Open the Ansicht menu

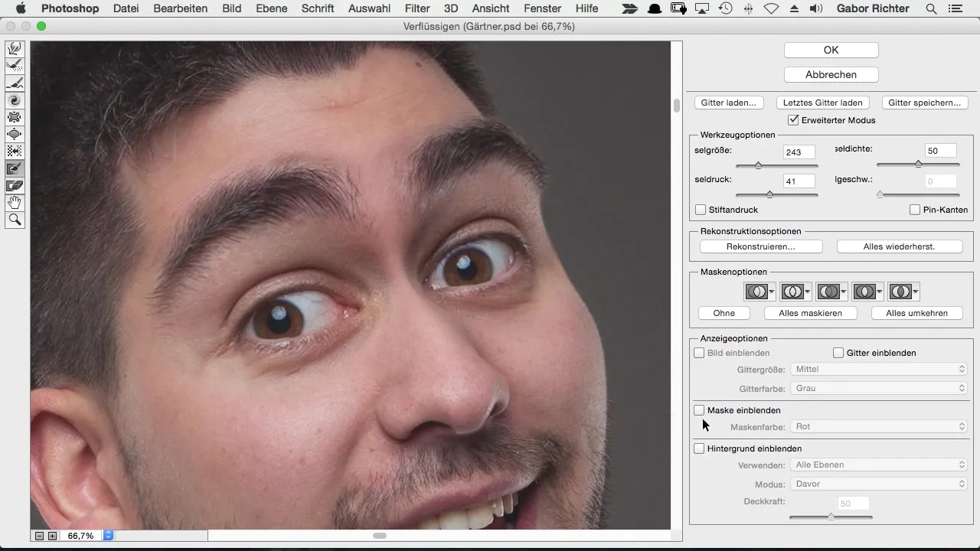[491, 9]
